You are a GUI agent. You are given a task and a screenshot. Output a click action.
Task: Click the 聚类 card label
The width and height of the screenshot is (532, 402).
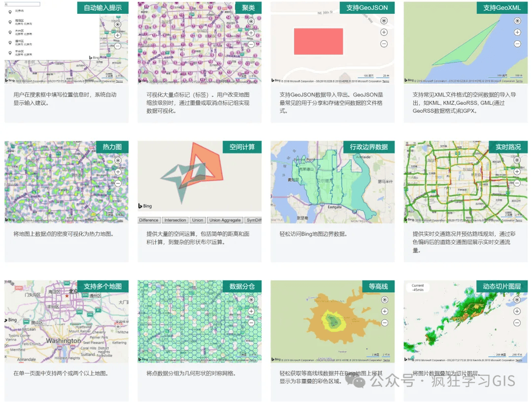248,8
